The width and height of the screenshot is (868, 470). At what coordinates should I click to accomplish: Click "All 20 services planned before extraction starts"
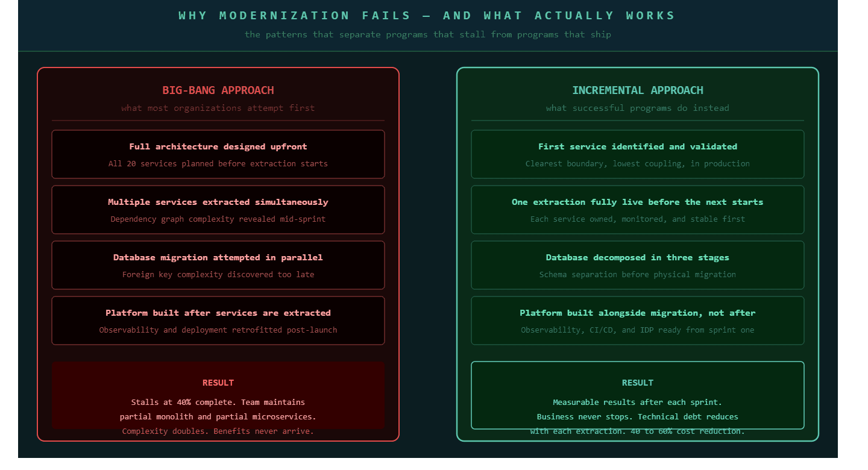[218, 164]
